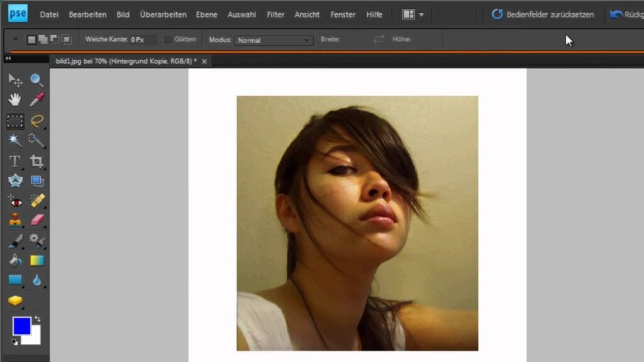Screen dimensions: 644x362
Task: Pick the Eyedropper tool
Action: (x=37, y=100)
